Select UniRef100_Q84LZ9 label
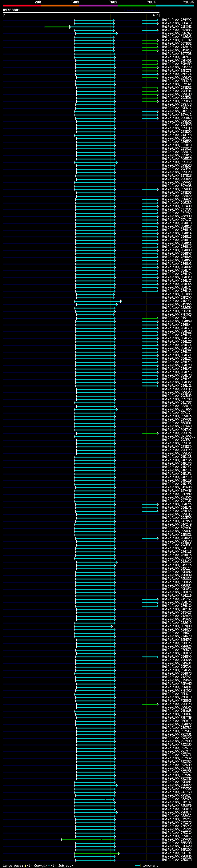The height and width of the screenshot is (868, 197). click(x=177, y=328)
